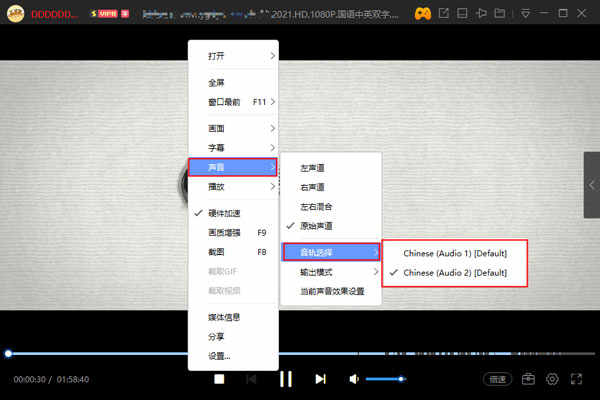The width and height of the screenshot is (600, 400).
Task: Open the toolbox icon in bottom bar
Action: [528, 379]
